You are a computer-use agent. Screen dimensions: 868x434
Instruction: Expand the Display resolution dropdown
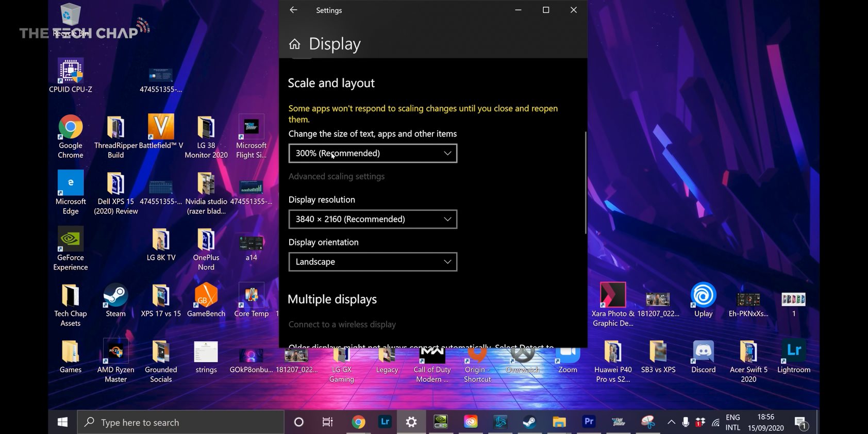click(x=373, y=220)
